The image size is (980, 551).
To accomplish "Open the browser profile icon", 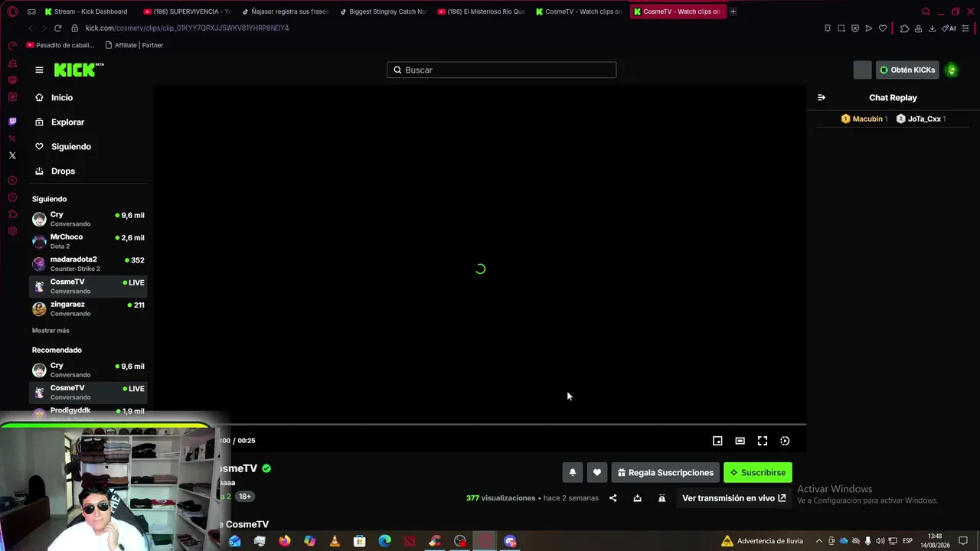I will pos(918,28).
